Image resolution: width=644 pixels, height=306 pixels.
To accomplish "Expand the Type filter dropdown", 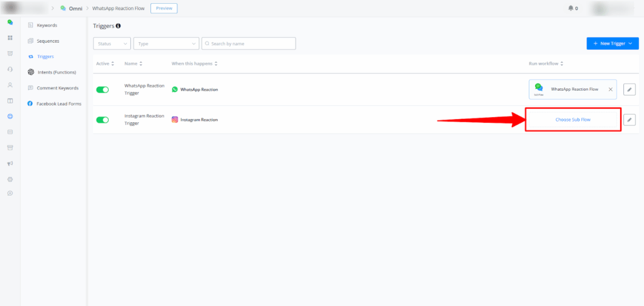I will coord(166,43).
